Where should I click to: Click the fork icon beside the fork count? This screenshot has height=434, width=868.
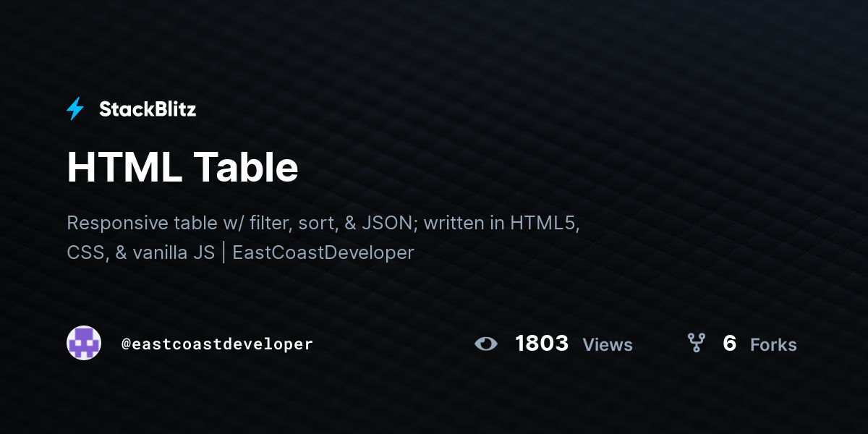[x=696, y=343]
